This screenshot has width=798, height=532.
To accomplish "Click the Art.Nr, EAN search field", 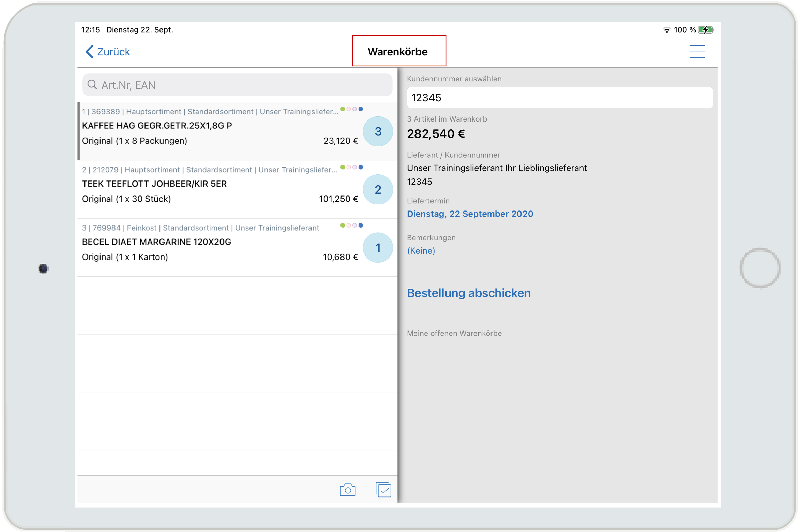I will pos(238,85).
